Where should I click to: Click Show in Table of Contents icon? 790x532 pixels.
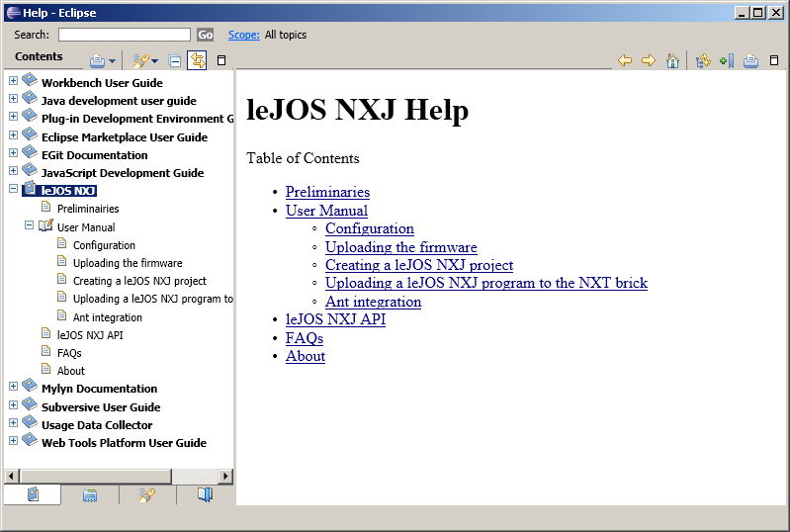tap(703, 61)
